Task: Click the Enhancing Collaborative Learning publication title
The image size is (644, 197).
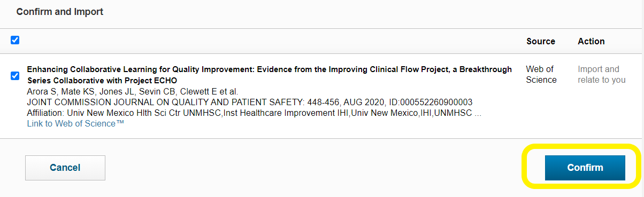Action: [269, 75]
